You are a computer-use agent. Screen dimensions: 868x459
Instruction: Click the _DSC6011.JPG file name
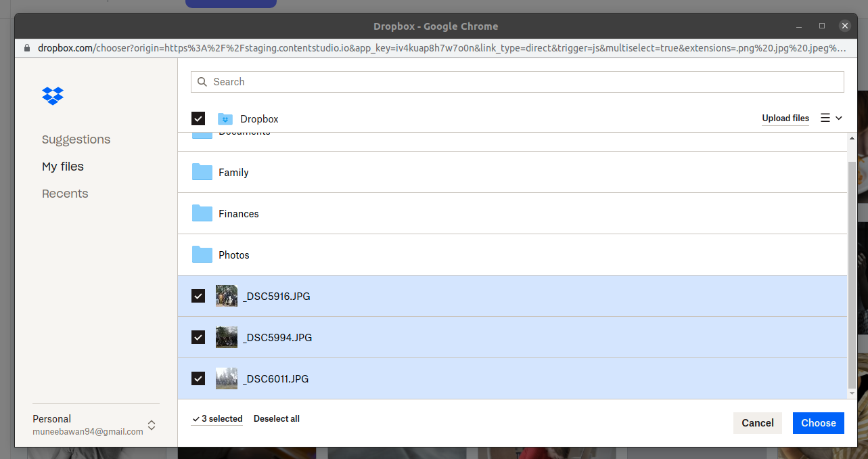(276, 379)
